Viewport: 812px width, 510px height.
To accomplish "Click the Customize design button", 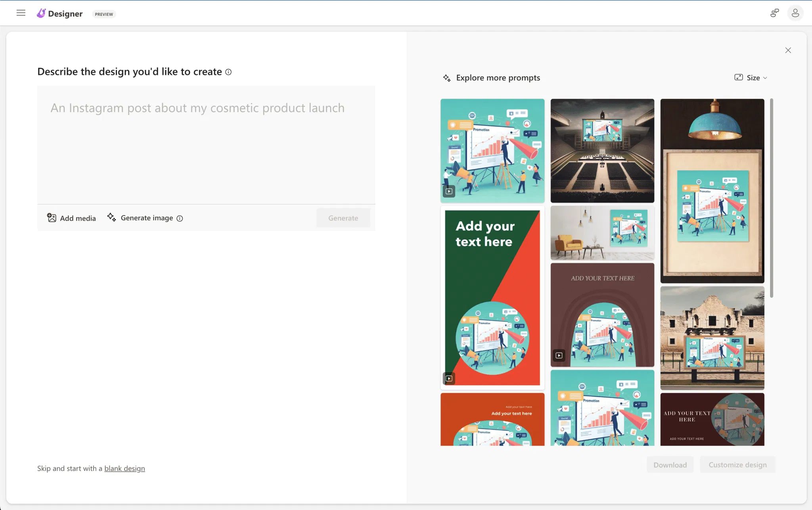I will coord(737,465).
